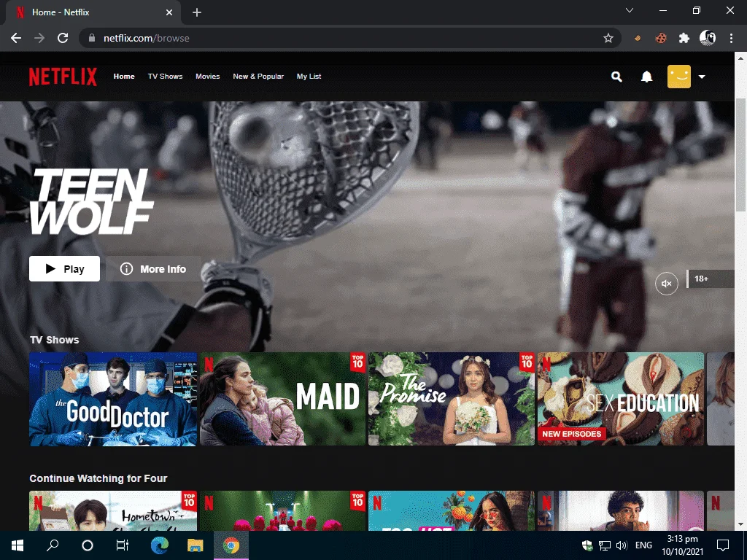Click Continue Watching for Four heading
Screen dimensions: 747x560
(98, 478)
